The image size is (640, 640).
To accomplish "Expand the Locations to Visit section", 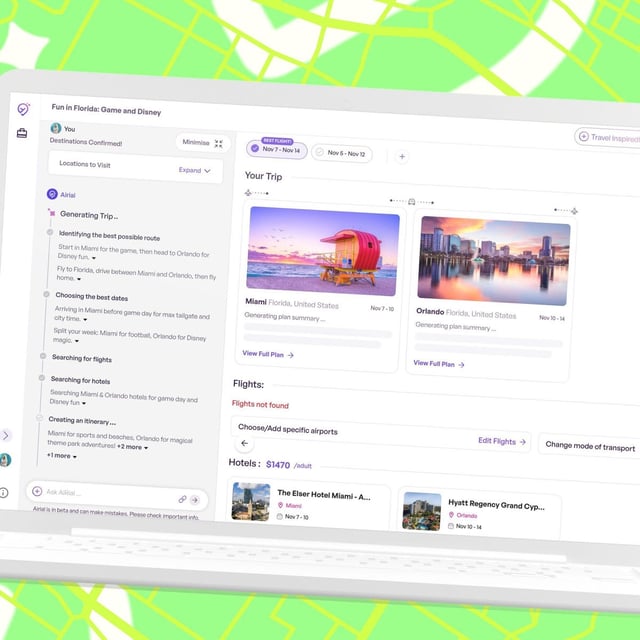I will point(195,170).
